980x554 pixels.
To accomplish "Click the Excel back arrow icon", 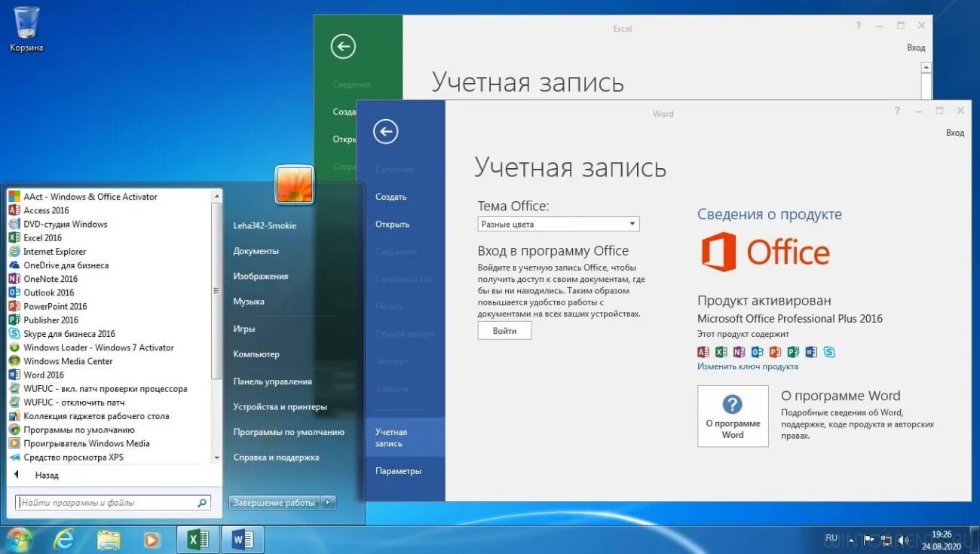I will [x=343, y=47].
